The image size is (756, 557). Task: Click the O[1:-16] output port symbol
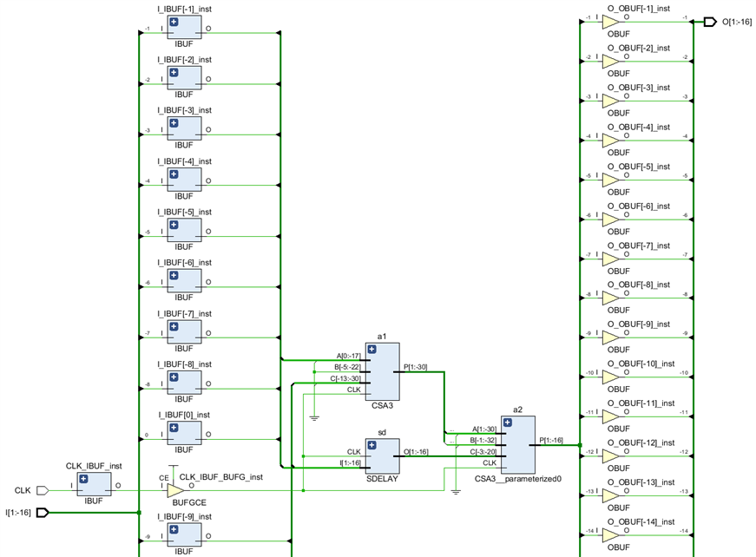(710, 23)
